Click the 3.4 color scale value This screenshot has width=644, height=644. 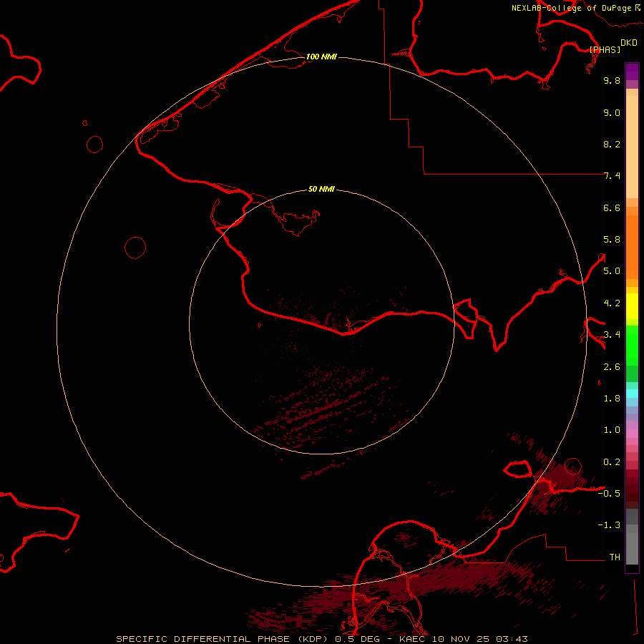612,335
